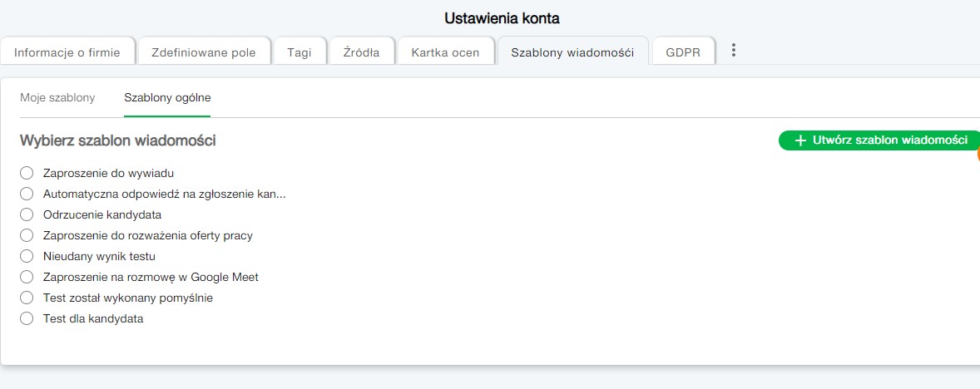Select the Zaproszenie do wywiadu radio button
The width and height of the screenshot is (980, 389).
point(27,173)
